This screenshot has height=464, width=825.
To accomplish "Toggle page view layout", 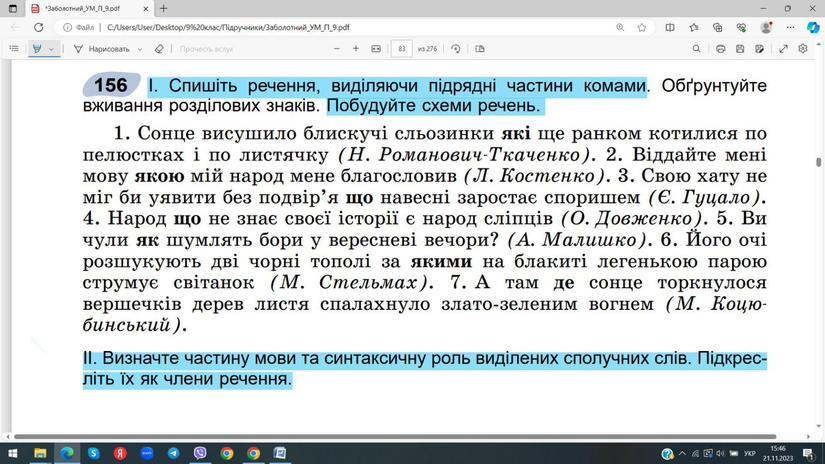I will tap(480, 48).
